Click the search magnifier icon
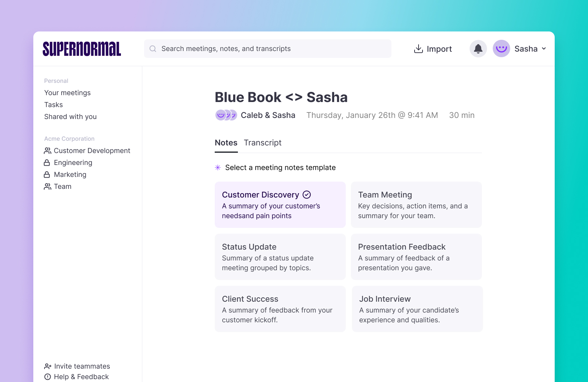 pos(153,48)
